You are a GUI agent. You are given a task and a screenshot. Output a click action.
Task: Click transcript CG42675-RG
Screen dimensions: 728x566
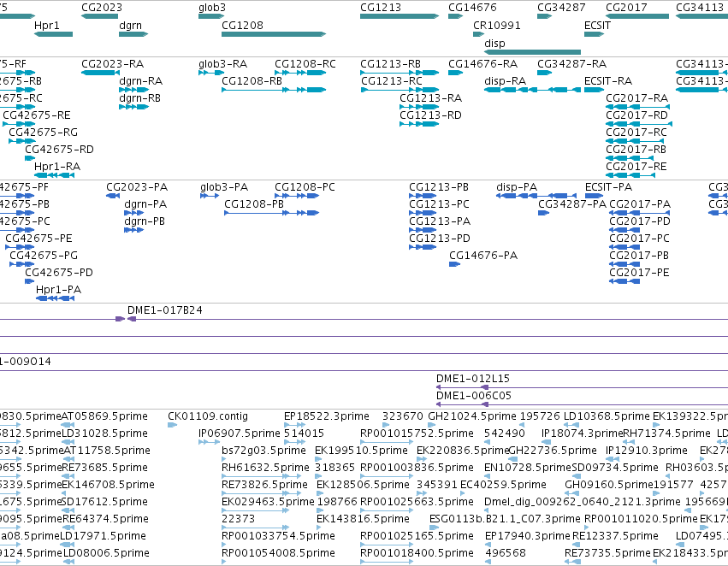click(43, 133)
